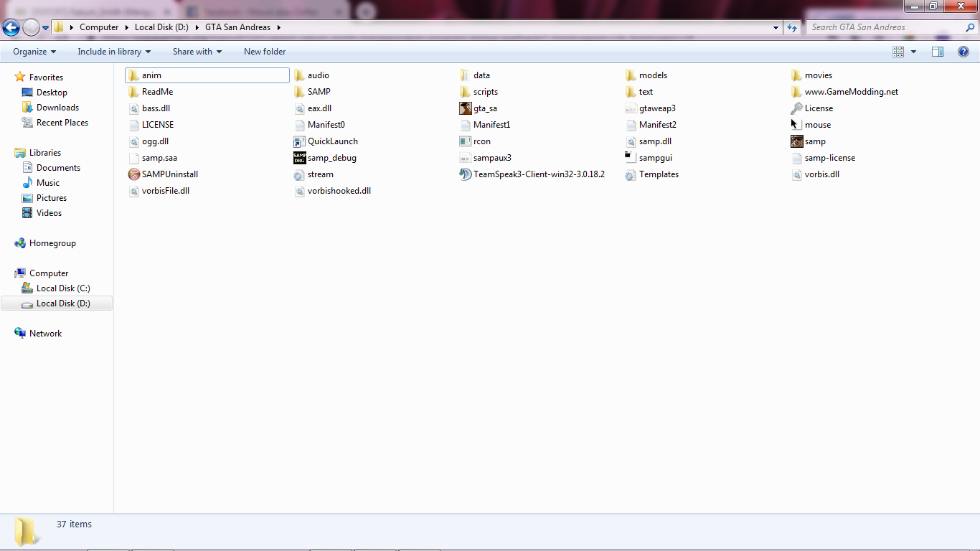The height and width of the screenshot is (551, 980).
Task: Select the rcon file icon
Action: pyautogui.click(x=466, y=141)
